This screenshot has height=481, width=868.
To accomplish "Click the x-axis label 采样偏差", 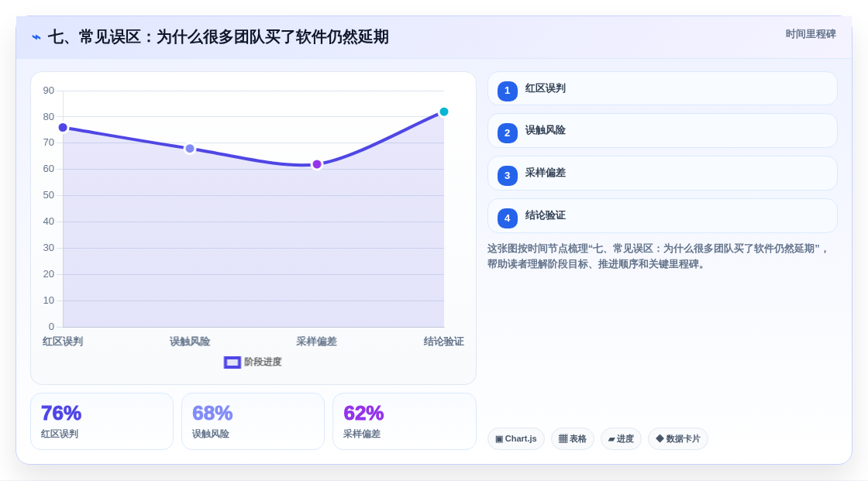I will 317,342.
